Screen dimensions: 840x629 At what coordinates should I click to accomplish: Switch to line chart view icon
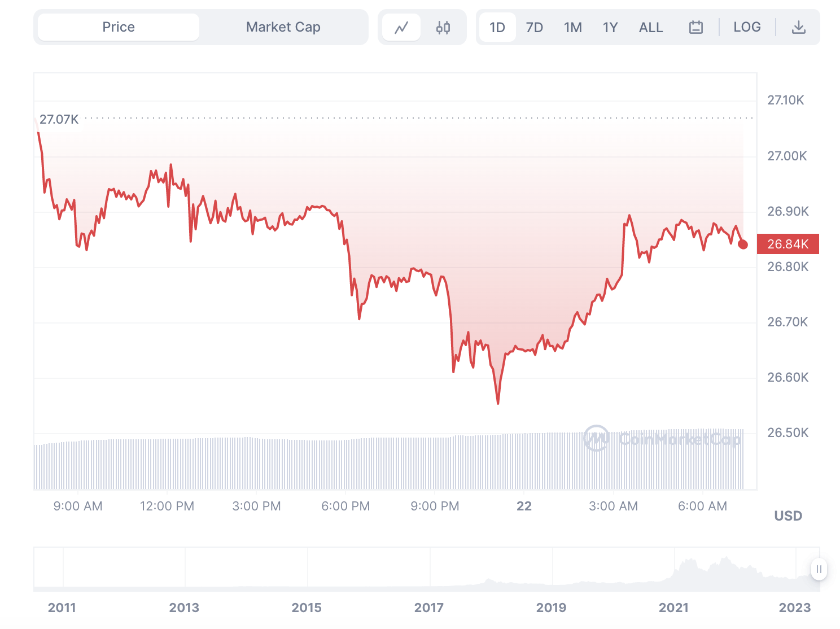(x=401, y=27)
